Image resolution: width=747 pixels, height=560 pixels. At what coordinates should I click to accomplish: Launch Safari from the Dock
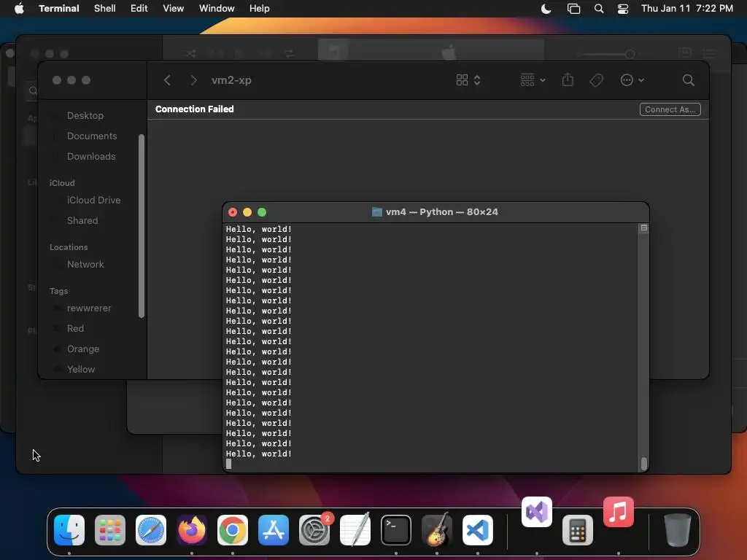coord(151,530)
